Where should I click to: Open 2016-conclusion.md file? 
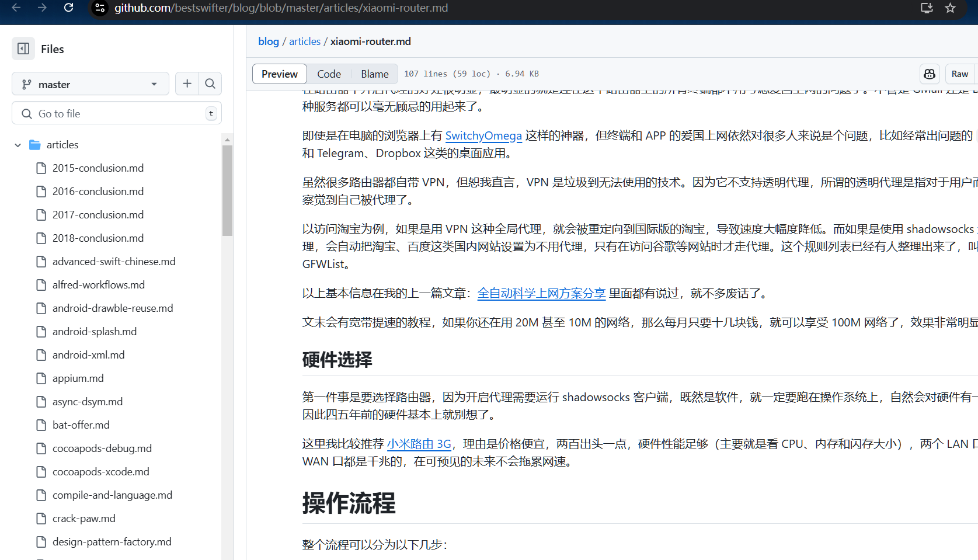(x=98, y=192)
